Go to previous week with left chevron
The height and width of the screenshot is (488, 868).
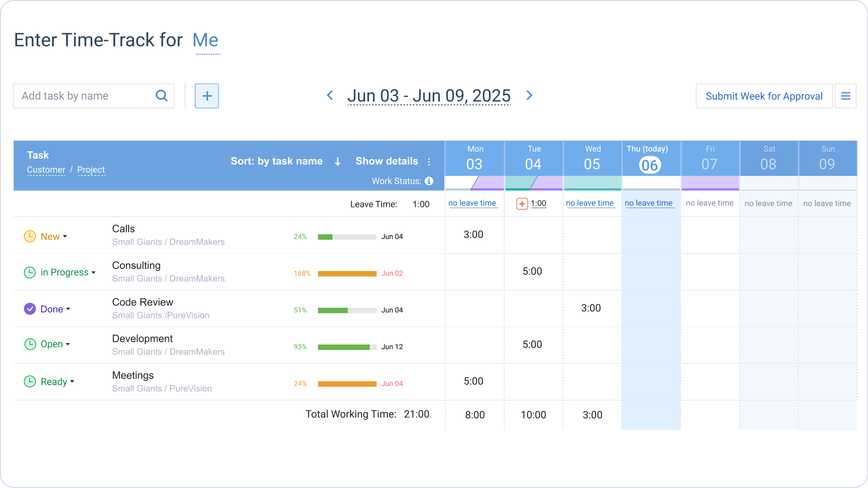(x=330, y=95)
